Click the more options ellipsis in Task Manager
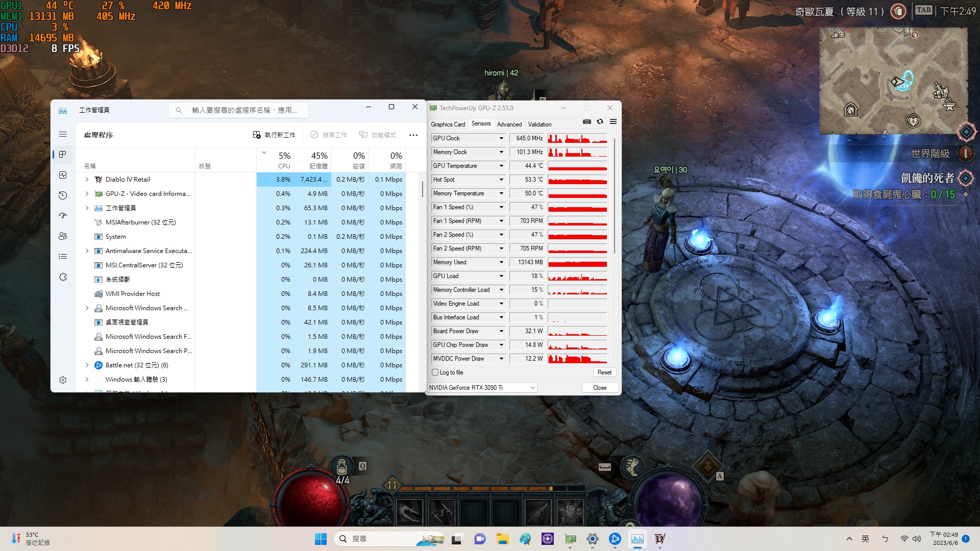 click(x=413, y=135)
